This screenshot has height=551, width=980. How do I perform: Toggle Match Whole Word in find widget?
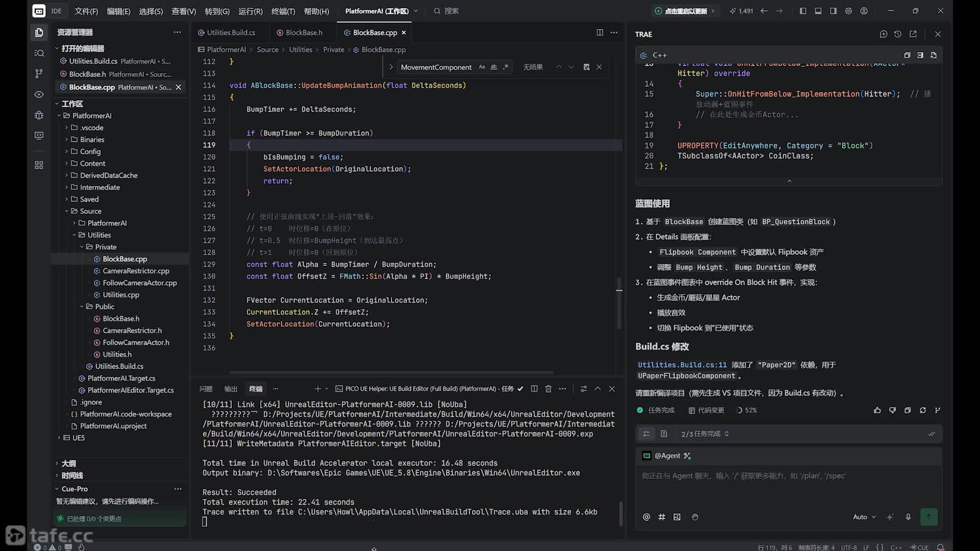pos(494,67)
